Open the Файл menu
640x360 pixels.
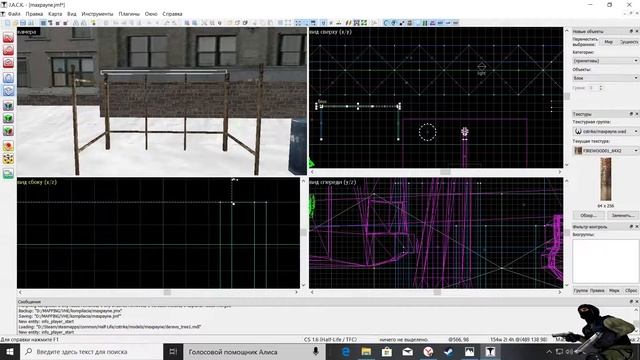point(14,14)
